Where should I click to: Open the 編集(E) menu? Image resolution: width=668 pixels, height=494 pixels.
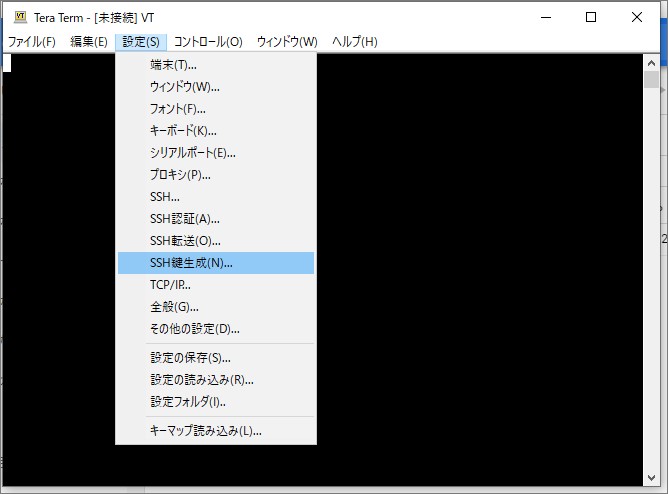coord(89,42)
